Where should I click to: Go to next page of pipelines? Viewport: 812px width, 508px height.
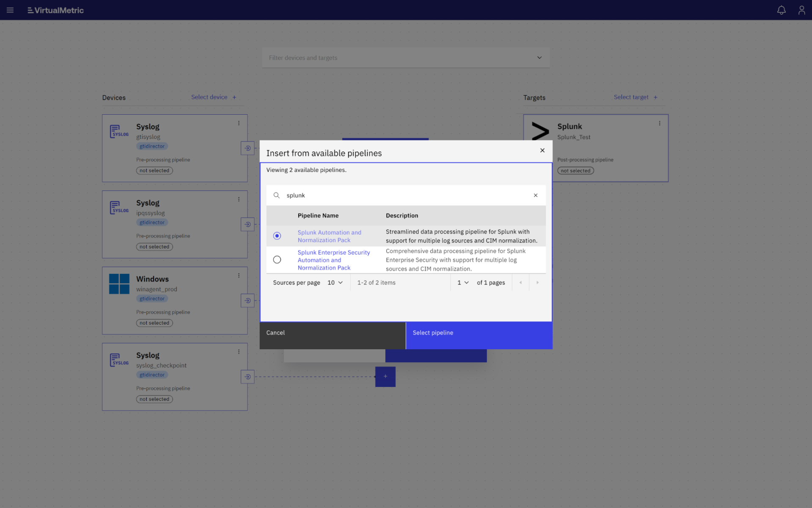538,282
